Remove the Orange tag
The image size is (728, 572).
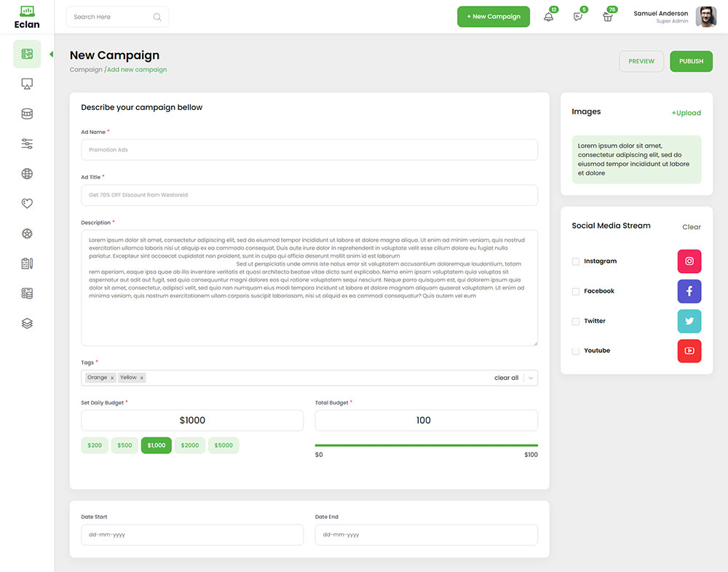point(112,378)
